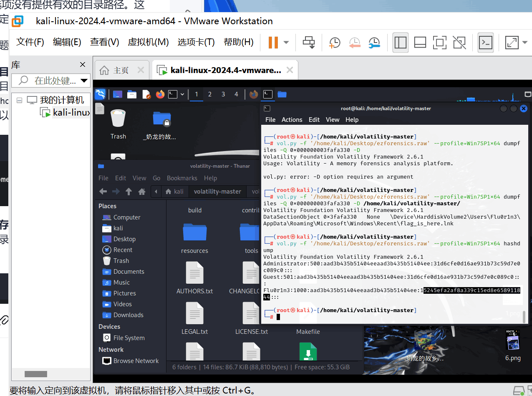The width and height of the screenshot is (532, 396).
Task: Open the library search dropdown arrow
Action: coord(84,80)
